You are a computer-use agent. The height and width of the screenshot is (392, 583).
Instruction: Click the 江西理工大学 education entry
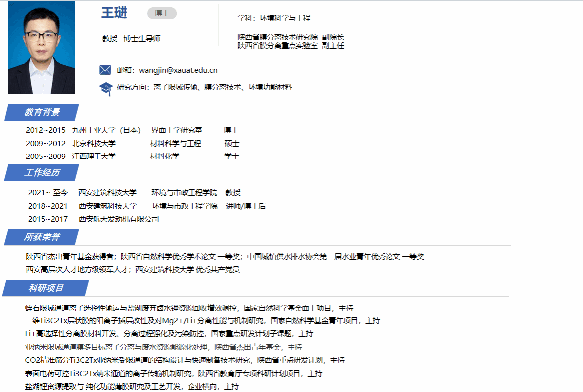pos(94,157)
